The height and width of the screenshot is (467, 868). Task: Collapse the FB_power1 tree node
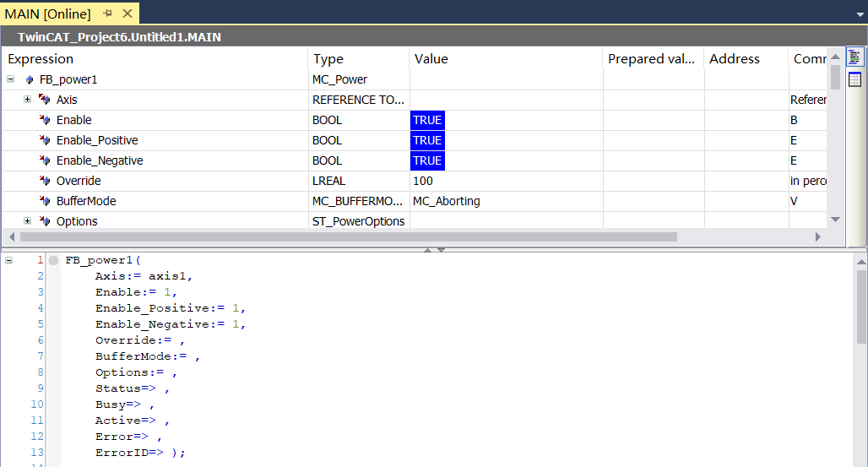(10, 79)
